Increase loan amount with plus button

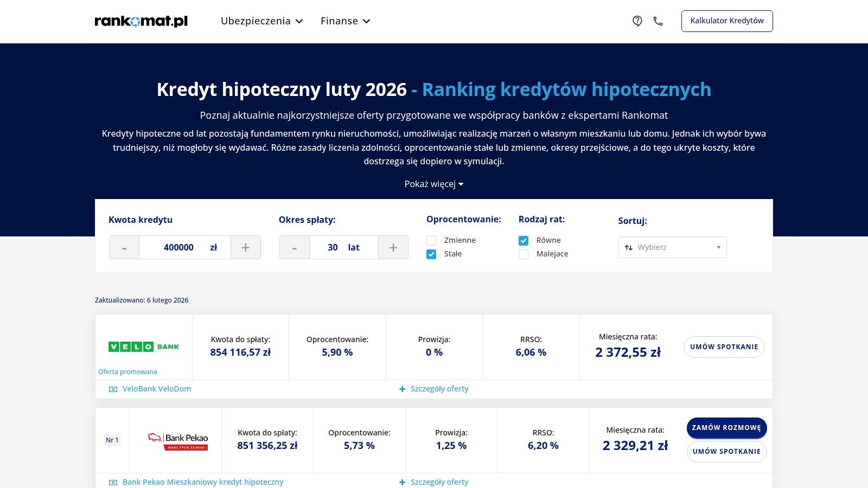point(246,247)
